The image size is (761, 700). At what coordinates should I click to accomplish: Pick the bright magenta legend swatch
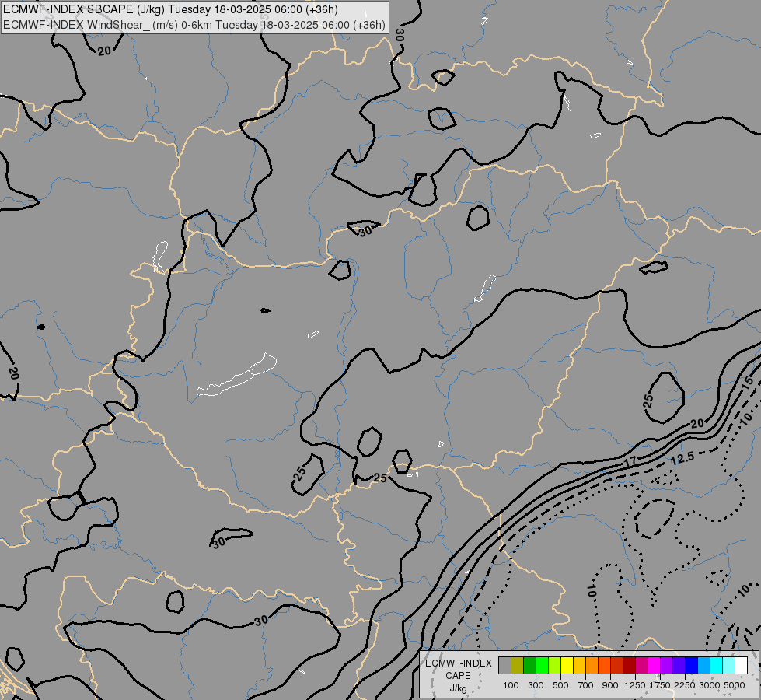click(x=655, y=666)
